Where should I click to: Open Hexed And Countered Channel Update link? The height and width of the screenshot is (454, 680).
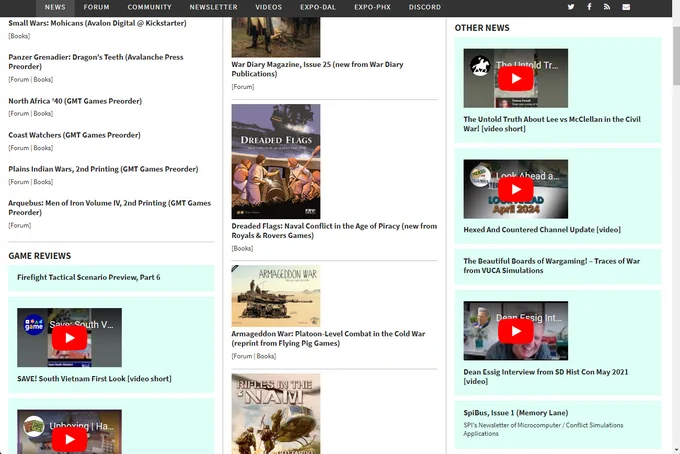(542, 229)
